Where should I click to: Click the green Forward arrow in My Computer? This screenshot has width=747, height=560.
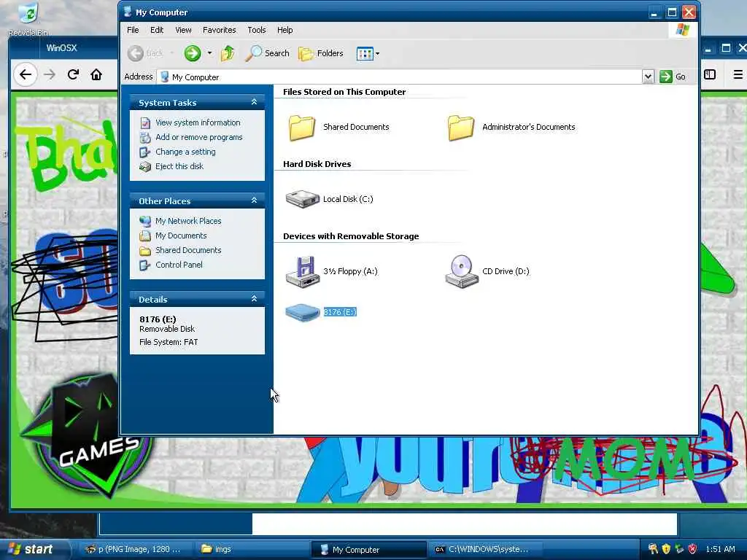193,53
